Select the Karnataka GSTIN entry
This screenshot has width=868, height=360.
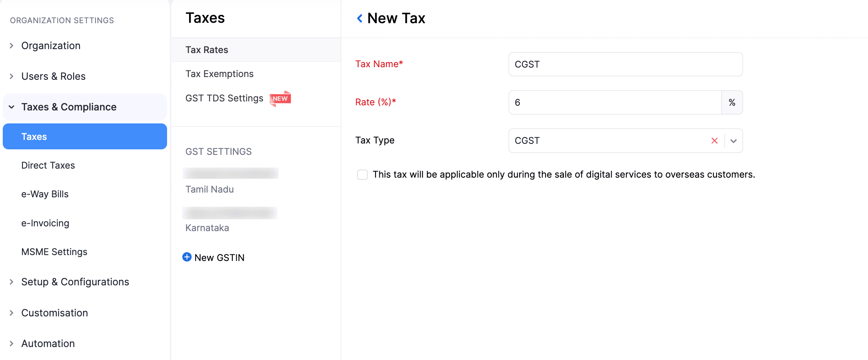207,228
